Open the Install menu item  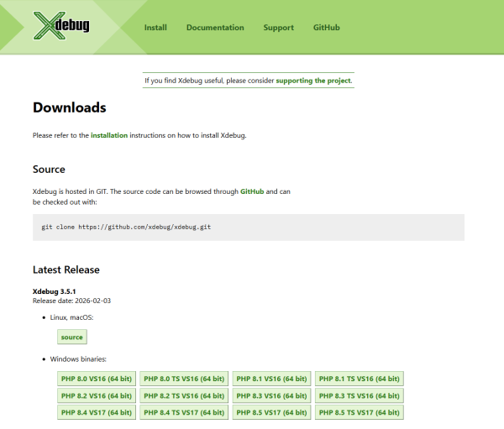(155, 28)
